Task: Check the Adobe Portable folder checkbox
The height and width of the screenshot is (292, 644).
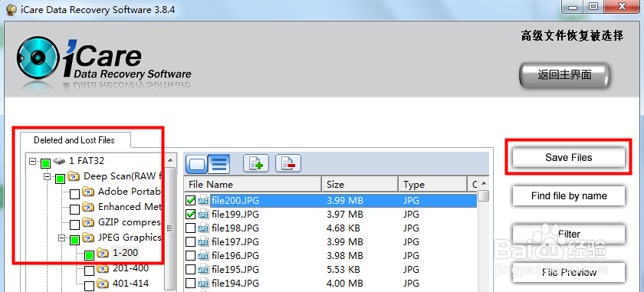Action: pos(74,194)
